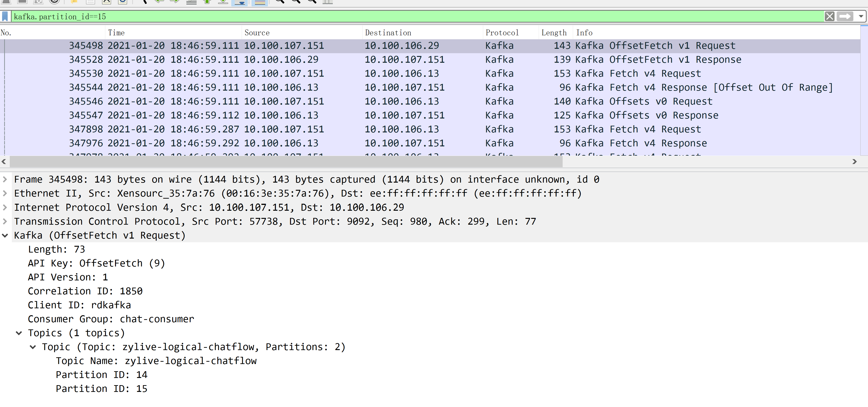Click the display filter bookmark icon

[5, 16]
